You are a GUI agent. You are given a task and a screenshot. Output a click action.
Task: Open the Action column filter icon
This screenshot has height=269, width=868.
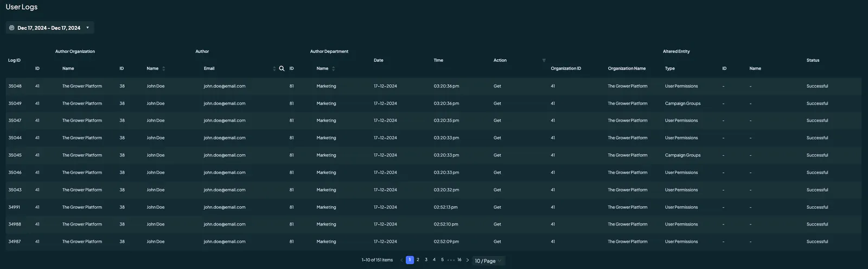544,60
